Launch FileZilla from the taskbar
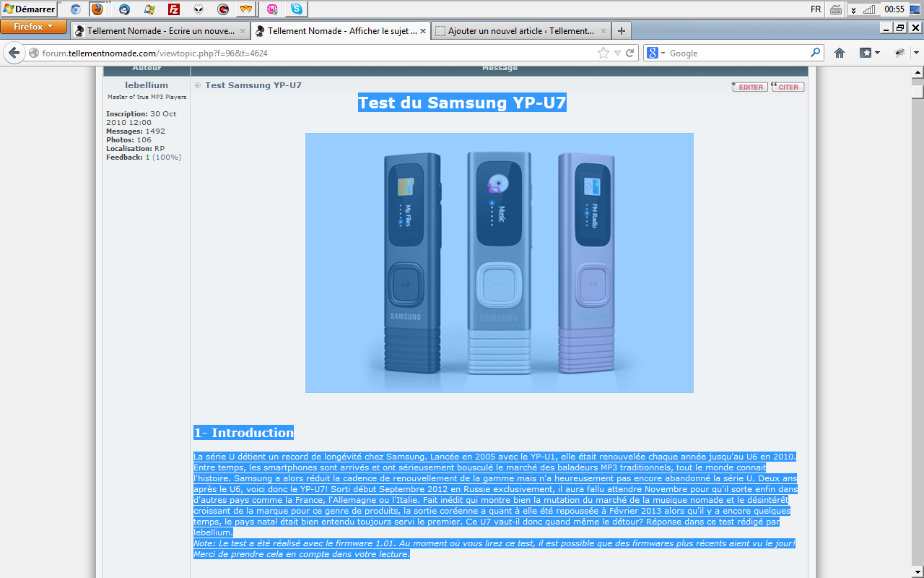 point(174,9)
